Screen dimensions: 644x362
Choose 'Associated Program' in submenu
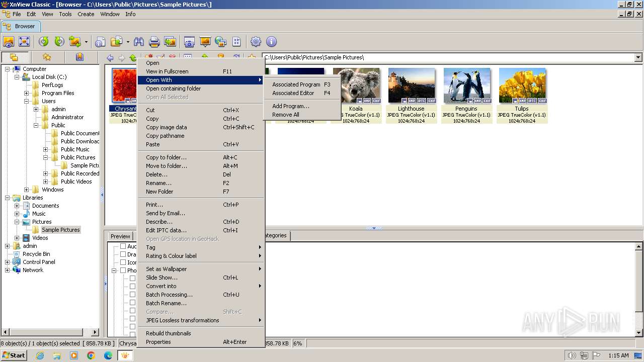[301, 84]
